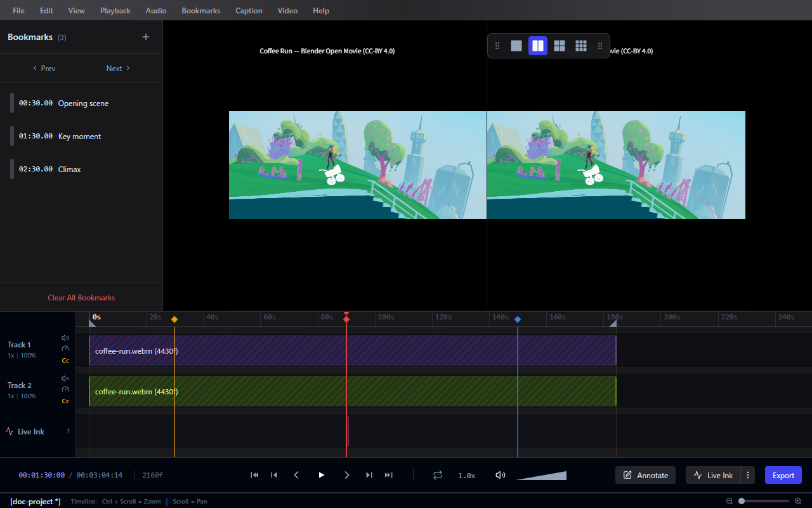Screen dimensions: 812x508
Task: Click the 1.0x speed control
Action: tap(466, 475)
